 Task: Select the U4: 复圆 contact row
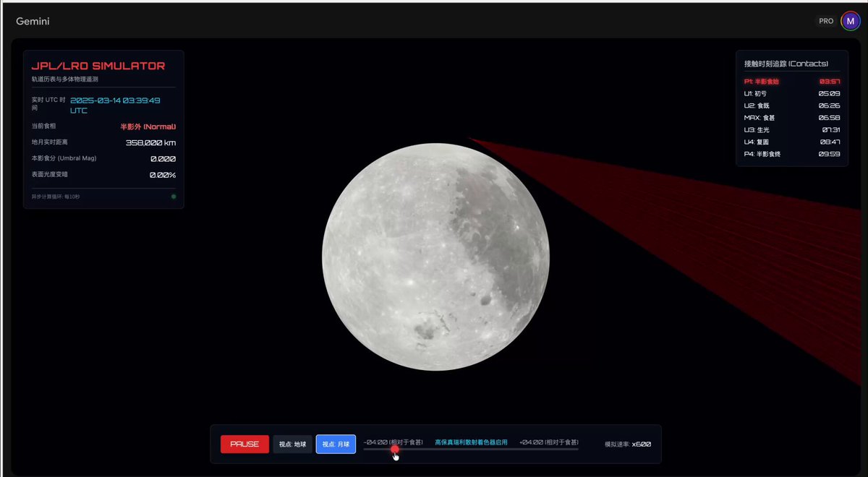pos(791,142)
